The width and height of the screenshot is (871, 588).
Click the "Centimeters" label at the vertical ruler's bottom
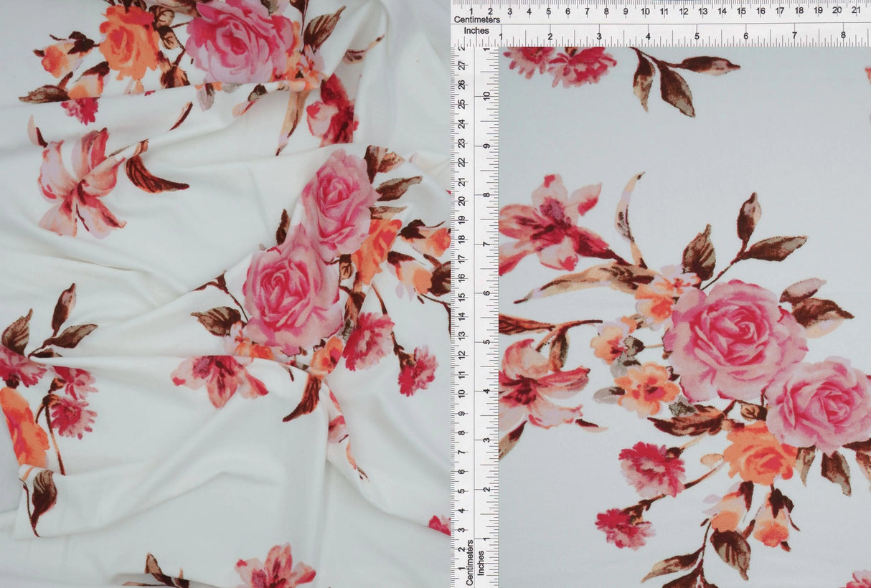click(x=469, y=563)
